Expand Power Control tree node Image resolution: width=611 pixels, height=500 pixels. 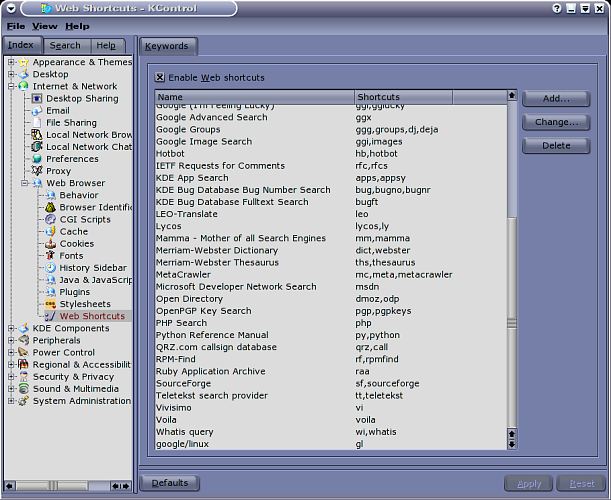[11, 352]
